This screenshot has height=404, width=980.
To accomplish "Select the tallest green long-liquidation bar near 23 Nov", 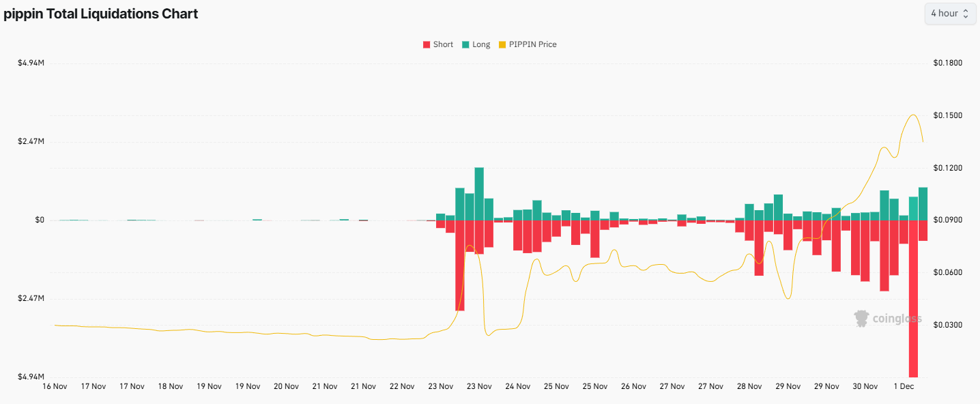I will (x=478, y=191).
